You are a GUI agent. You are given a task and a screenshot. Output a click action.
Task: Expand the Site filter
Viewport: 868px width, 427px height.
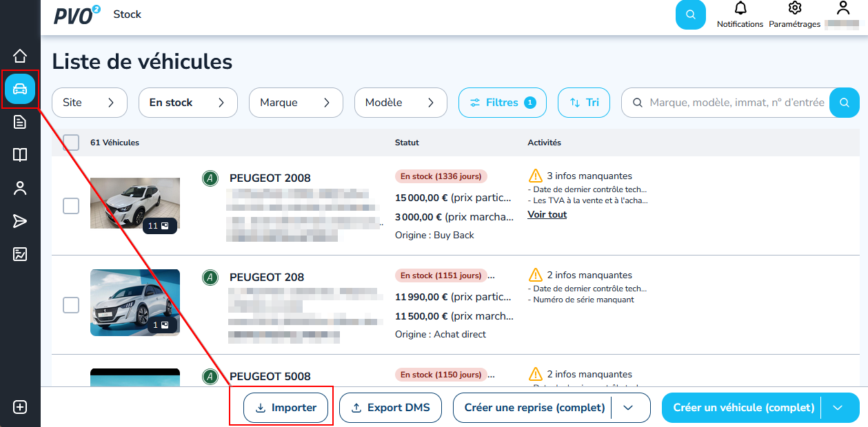click(x=90, y=103)
